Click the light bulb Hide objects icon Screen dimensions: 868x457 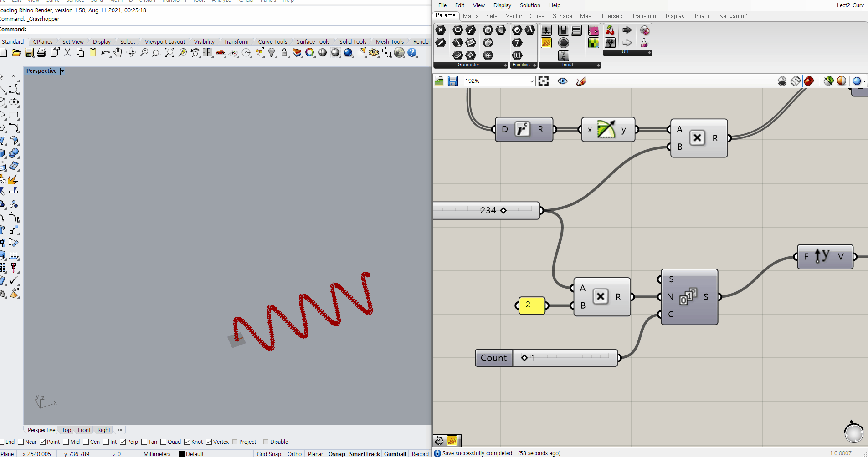coord(272,53)
